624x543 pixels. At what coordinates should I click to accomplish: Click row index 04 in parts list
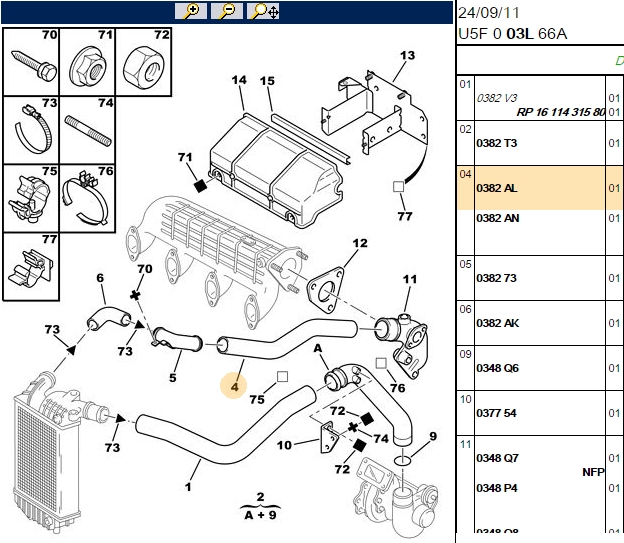coord(465,174)
